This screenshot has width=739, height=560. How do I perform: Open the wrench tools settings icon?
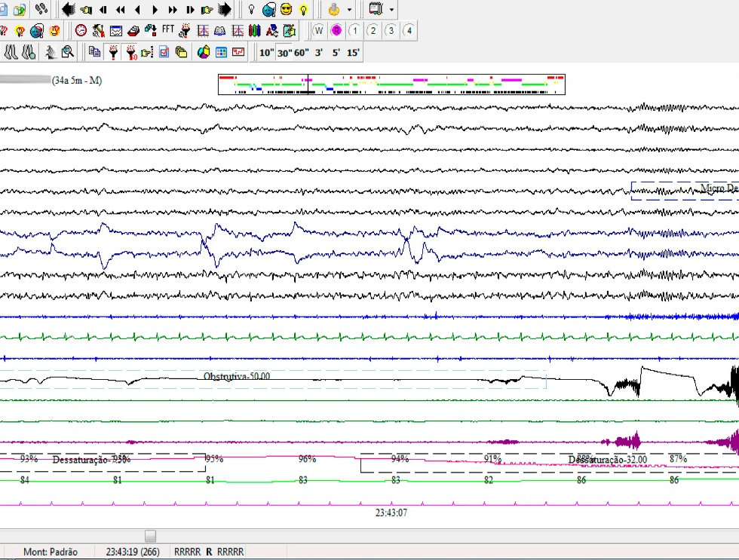coord(98,31)
